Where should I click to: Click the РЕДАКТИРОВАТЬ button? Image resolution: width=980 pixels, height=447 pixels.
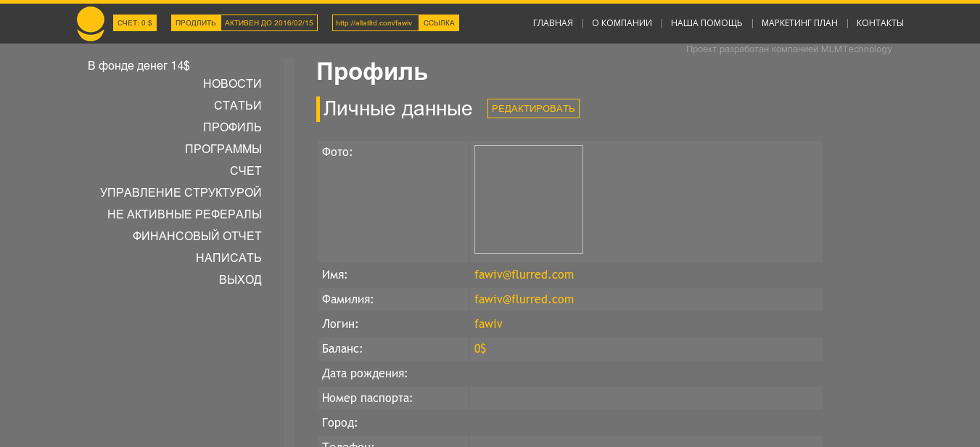click(533, 109)
